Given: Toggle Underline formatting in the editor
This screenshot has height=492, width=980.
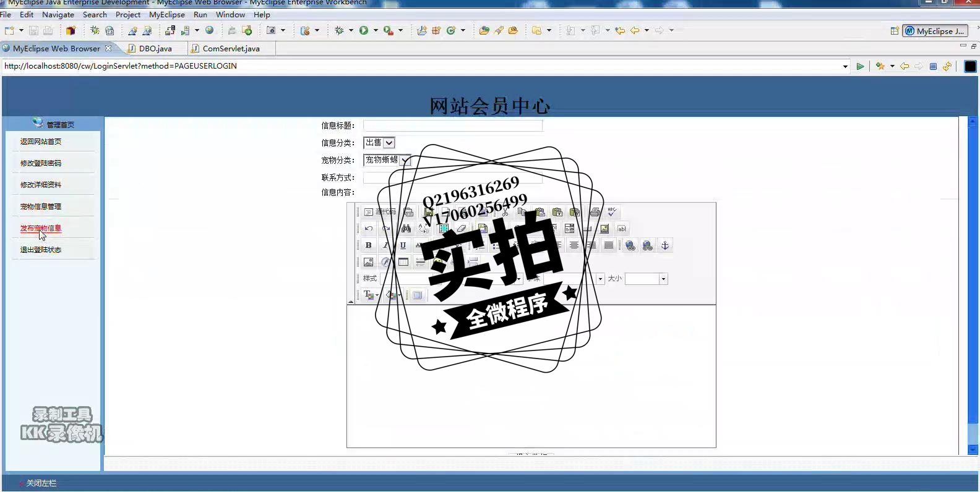Looking at the screenshot, I should [x=403, y=245].
